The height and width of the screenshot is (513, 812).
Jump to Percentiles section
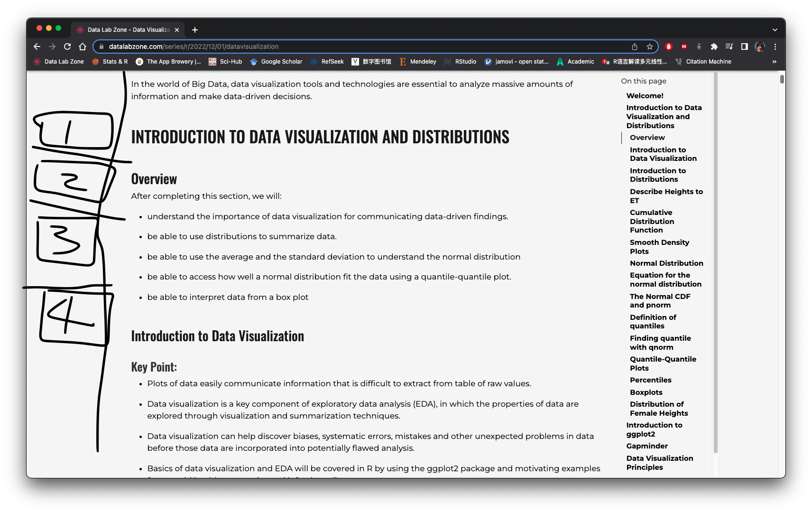[651, 380]
